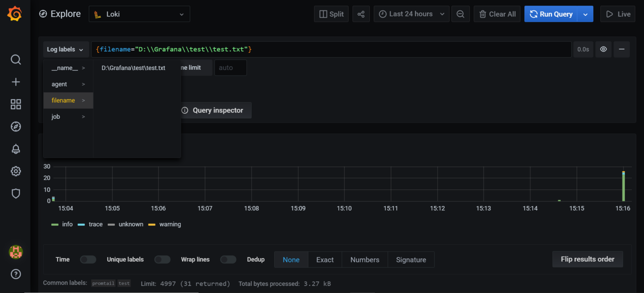The height and width of the screenshot is (293, 644).
Task: Open the Configuration gear icon
Action: point(16,171)
